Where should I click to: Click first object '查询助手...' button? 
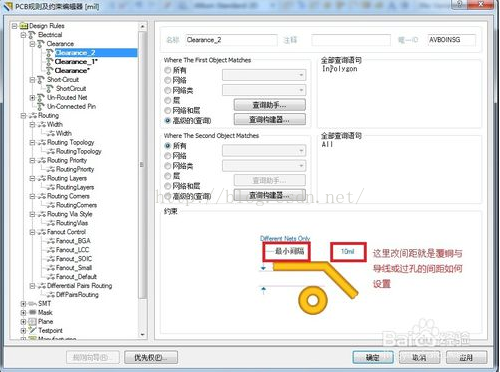(270, 105)
